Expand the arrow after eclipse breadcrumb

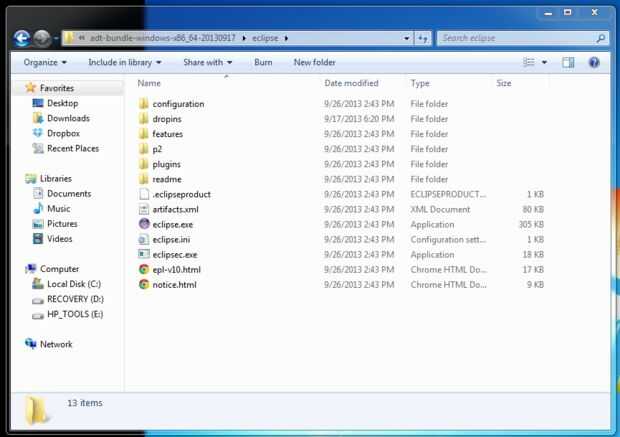coord(286,38)
